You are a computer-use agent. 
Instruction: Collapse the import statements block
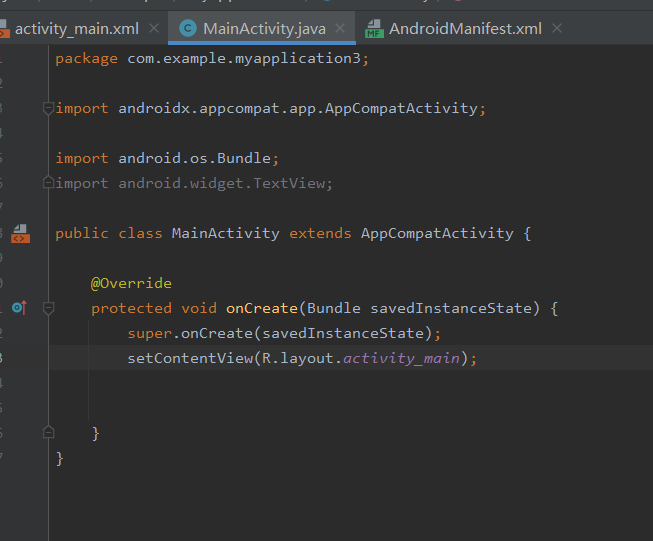pyautogui.click(x=48, y=108)
